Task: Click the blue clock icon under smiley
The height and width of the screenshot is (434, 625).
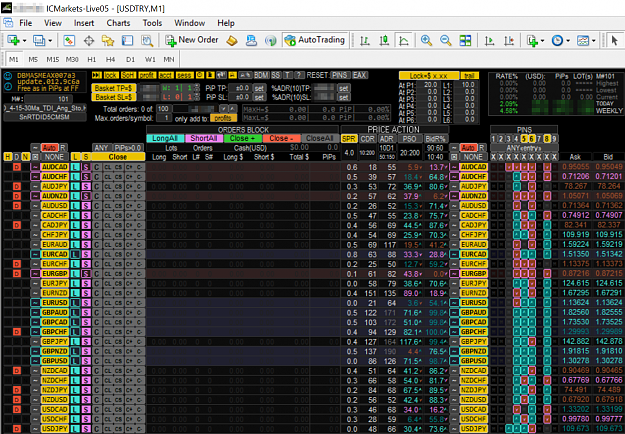Action: coord(8,86)
